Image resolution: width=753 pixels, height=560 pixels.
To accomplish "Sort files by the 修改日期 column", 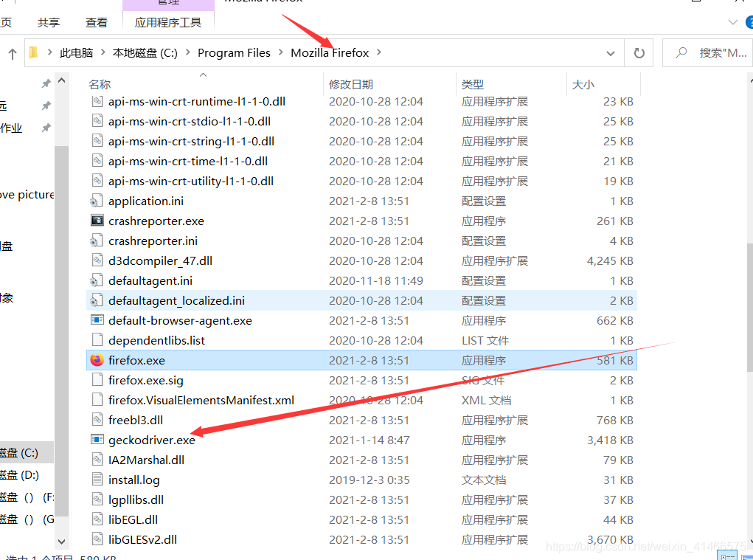I will coord(351,85).
